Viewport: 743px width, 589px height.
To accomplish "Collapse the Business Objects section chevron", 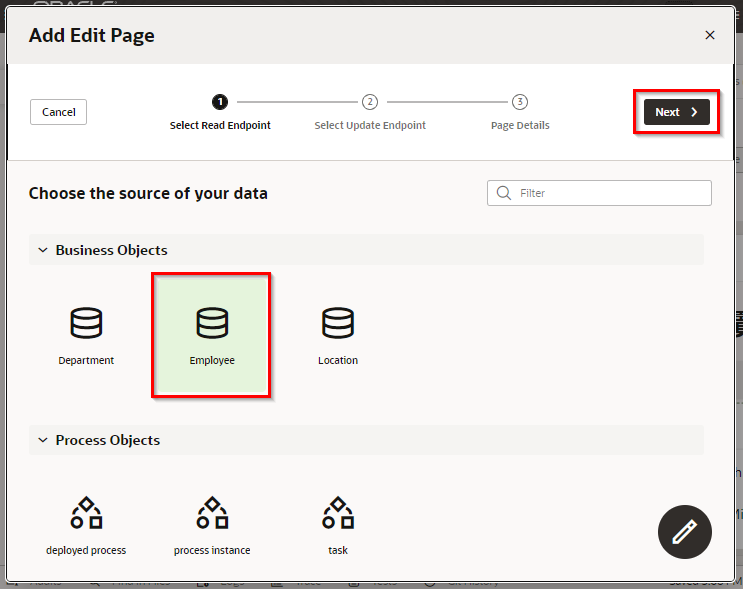I will pyautogui.click(x=43, y=250).
